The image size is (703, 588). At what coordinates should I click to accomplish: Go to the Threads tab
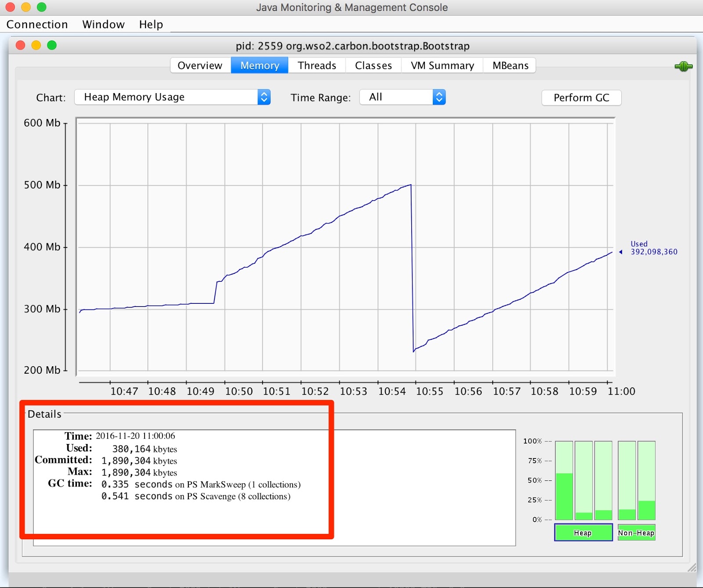click(317, 65)
